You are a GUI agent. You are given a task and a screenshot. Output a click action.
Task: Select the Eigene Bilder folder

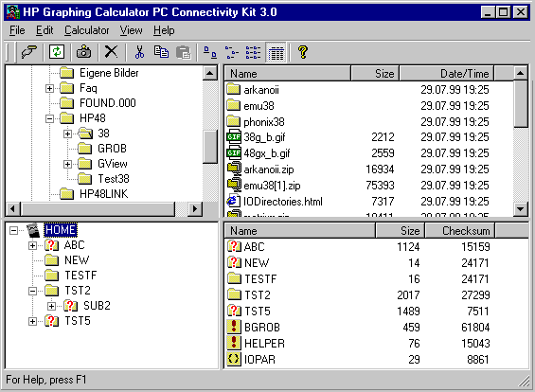point(109,73)
